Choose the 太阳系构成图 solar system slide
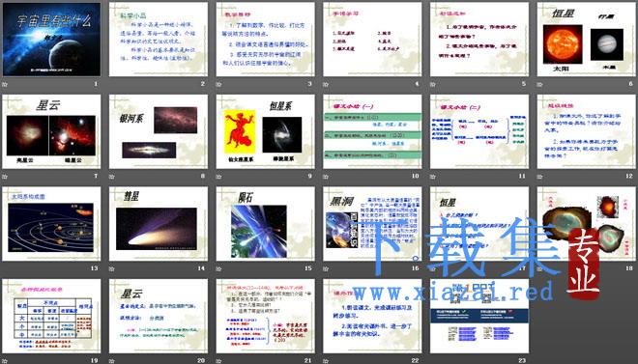Screen dimensions: 638x364 [51, 224]
